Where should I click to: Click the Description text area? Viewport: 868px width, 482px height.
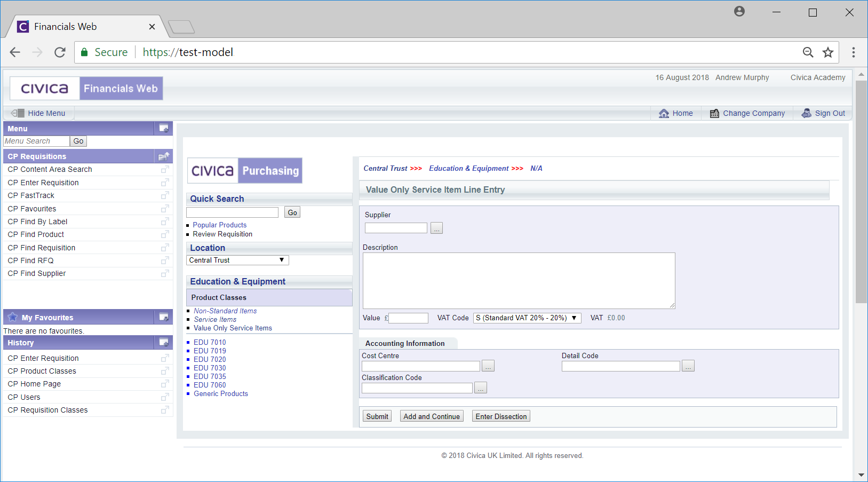click(x=519, y=281)
